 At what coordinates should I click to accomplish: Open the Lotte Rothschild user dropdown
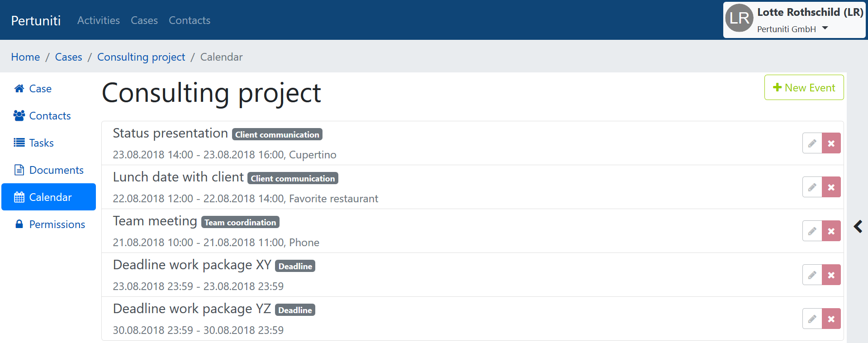pyautogui.click(x=825, y=29)
